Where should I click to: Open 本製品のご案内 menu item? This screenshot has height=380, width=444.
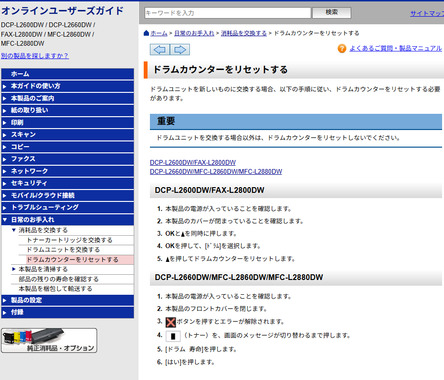coord(68,98)
